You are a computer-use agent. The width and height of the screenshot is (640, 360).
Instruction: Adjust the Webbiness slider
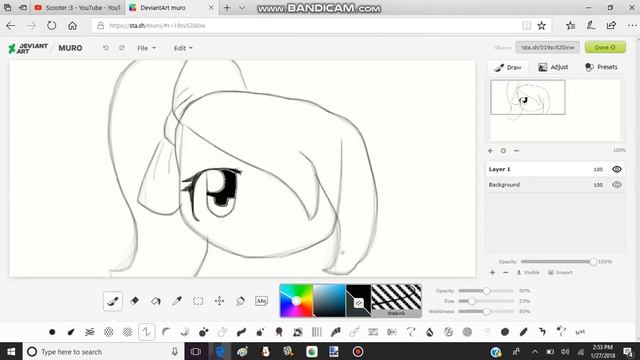(486, 311)
